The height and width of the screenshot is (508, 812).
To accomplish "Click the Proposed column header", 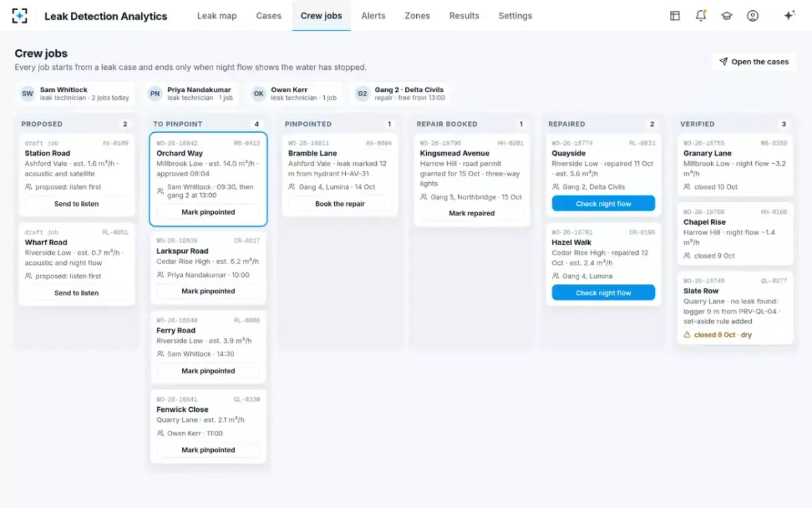I will pos(42,124).
